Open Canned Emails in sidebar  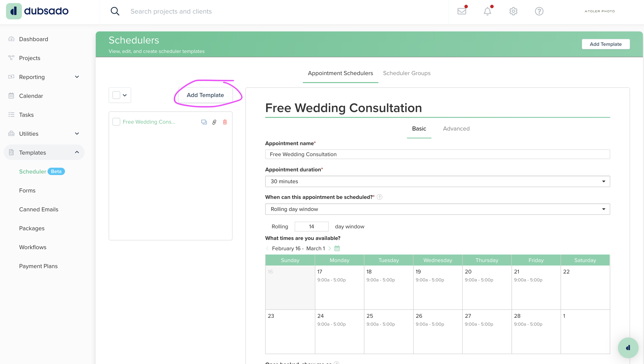[39, 209]
